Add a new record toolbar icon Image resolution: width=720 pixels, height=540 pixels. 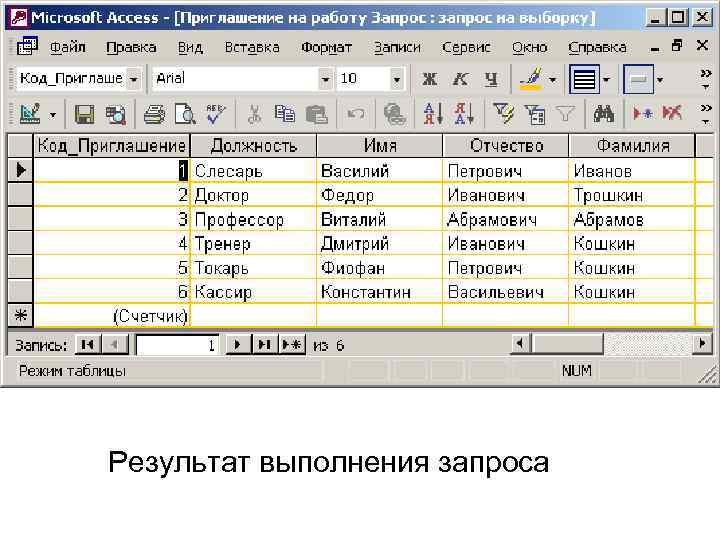point(642,114)
